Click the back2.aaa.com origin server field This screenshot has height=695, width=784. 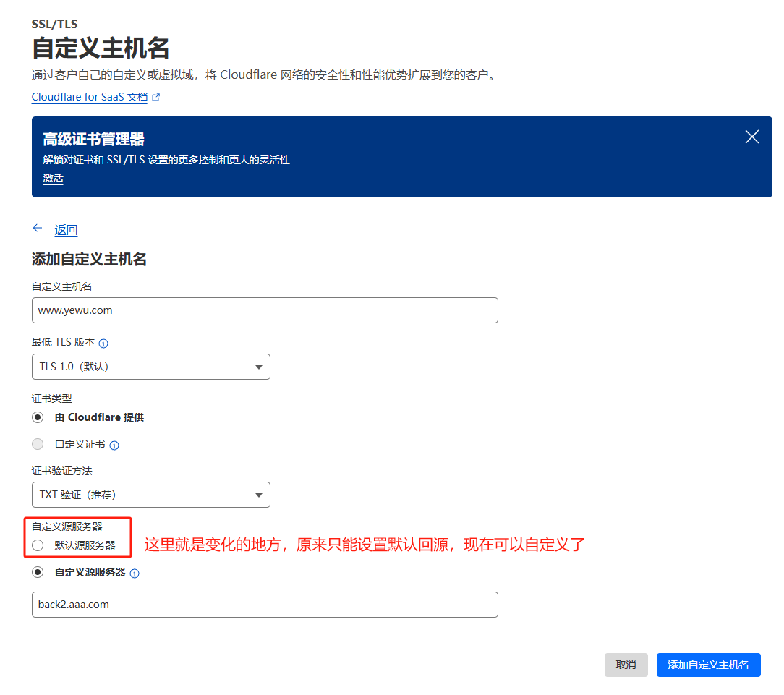click(265, 605)
